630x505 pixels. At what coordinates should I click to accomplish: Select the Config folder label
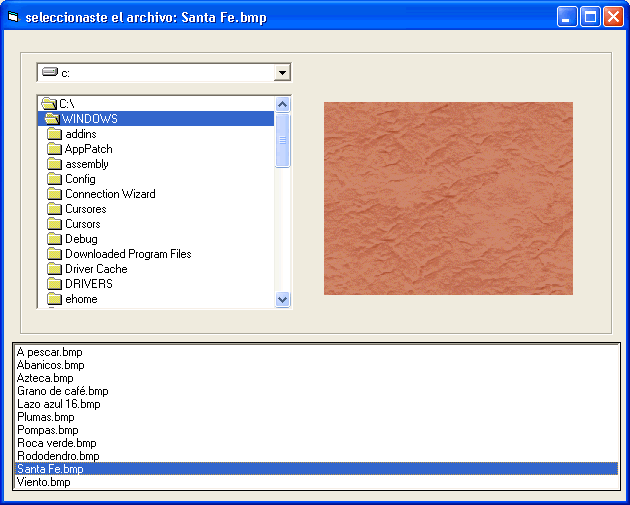[80, 179]
